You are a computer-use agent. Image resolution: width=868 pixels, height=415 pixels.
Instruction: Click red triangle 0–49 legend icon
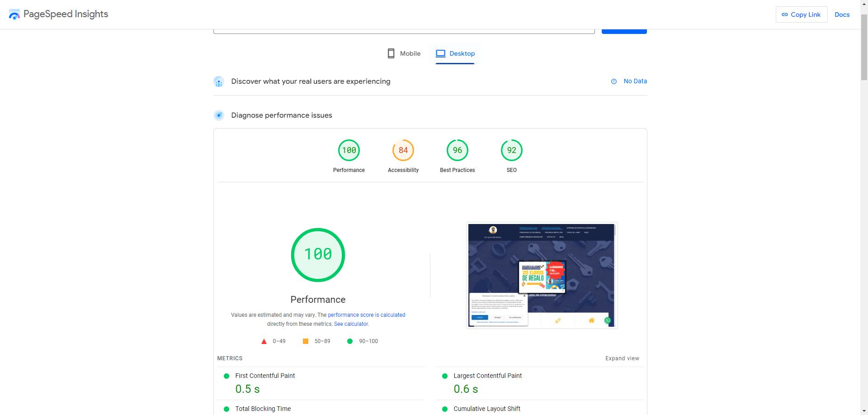click(x=264, y=341)
